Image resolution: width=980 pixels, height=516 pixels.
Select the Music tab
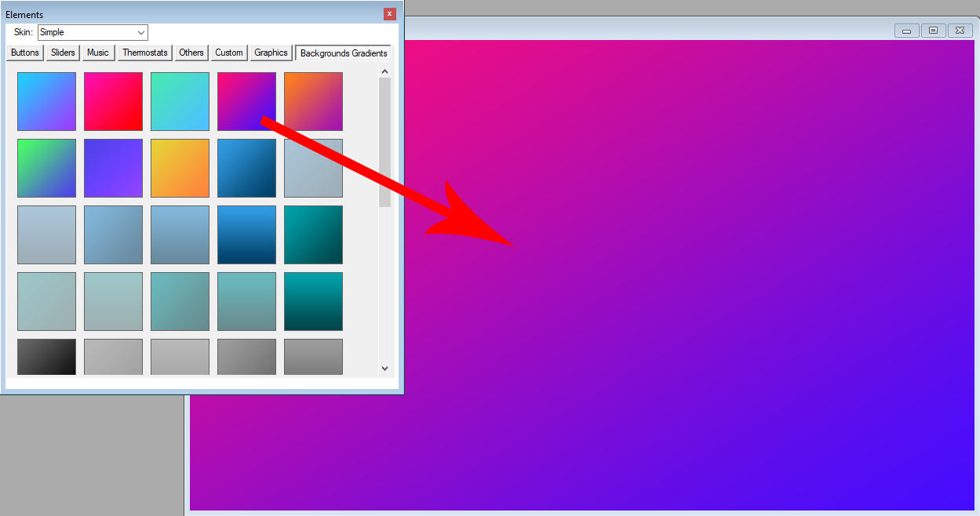[98, 53]
